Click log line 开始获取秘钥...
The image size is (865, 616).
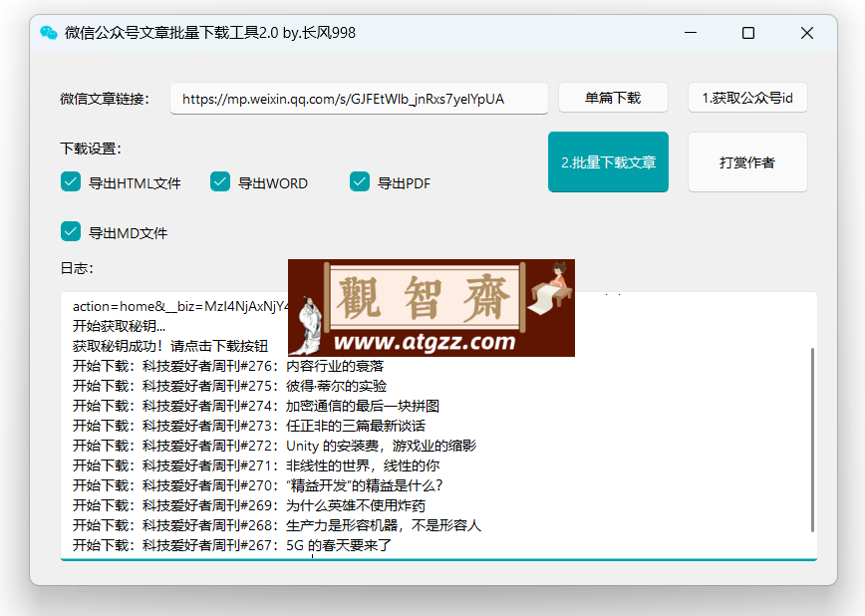point(120,326)
